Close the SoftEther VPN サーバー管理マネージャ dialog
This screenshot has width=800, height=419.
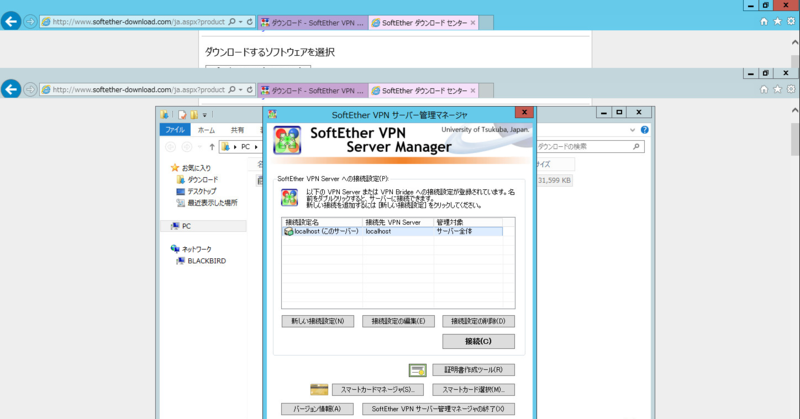(524, 112)
